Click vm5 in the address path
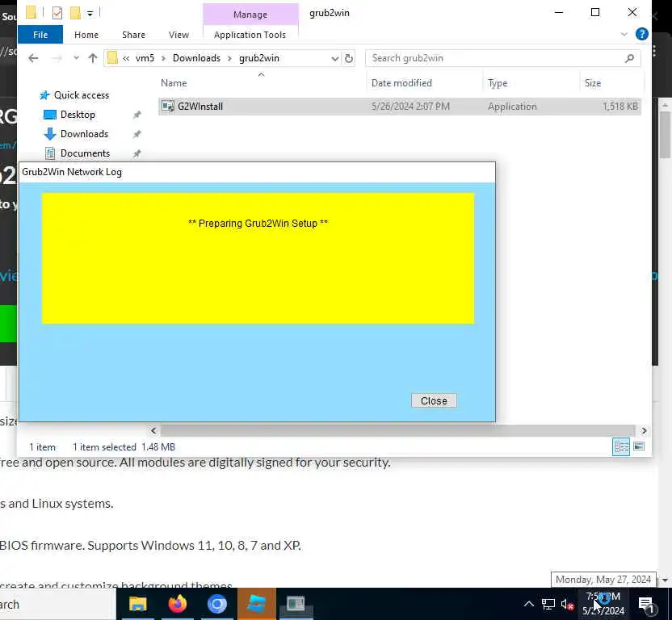Screen dimensions: 672x620 [x=145, y=58]
